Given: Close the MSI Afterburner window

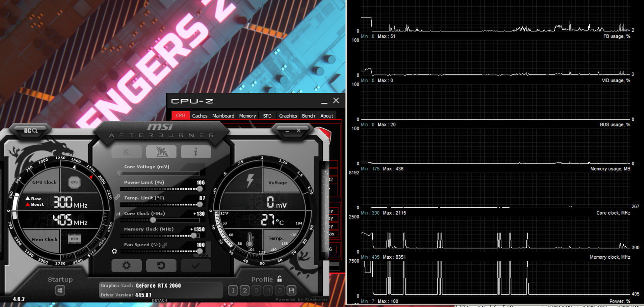Looking at the screenshot, I should coord(299,131).
